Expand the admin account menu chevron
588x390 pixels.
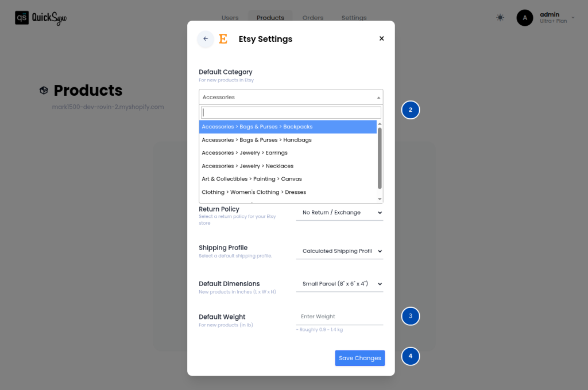(x=572, y=18)
